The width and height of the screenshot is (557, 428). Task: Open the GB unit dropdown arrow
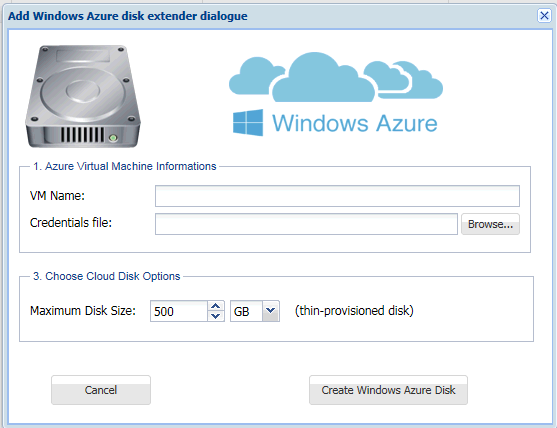[271, 311]
